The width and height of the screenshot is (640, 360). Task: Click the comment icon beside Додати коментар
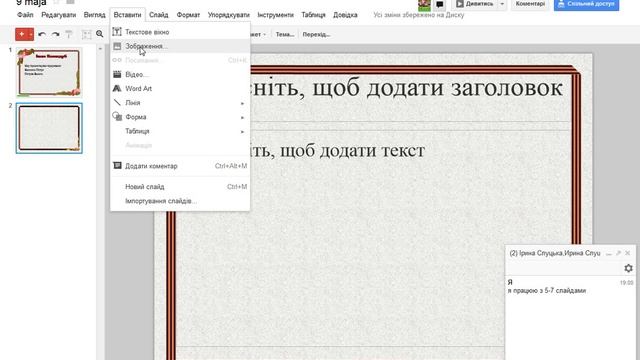pos(117,166)
